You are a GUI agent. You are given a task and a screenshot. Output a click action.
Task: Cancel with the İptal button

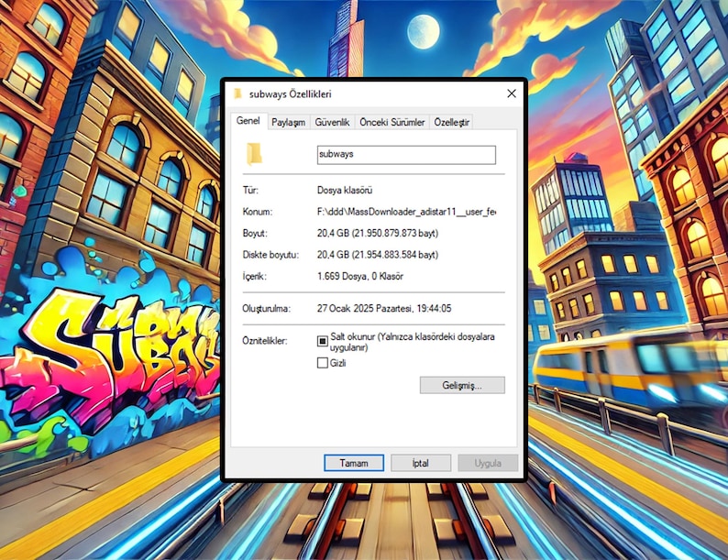[x=421, y=463]
